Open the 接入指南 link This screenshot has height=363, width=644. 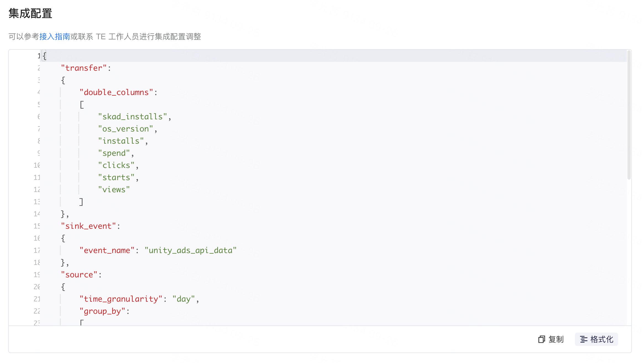coord(54,36)
